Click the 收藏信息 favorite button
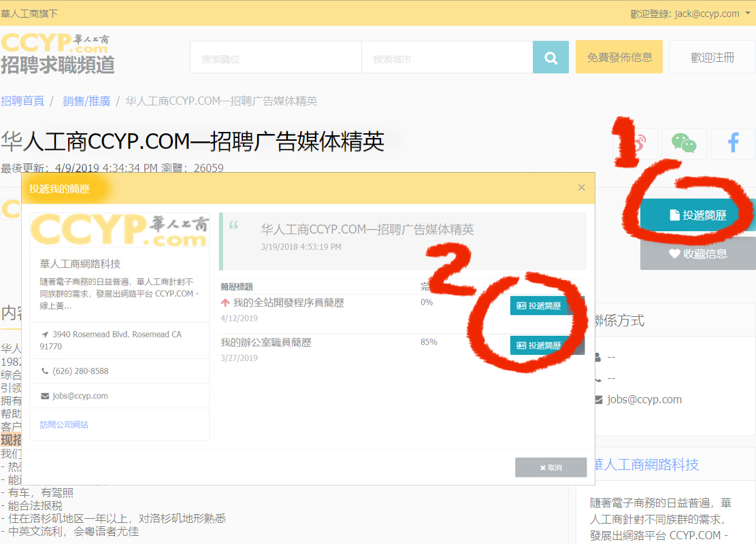The width and height of the screenshot is (756, 544). tap(697, 254)
